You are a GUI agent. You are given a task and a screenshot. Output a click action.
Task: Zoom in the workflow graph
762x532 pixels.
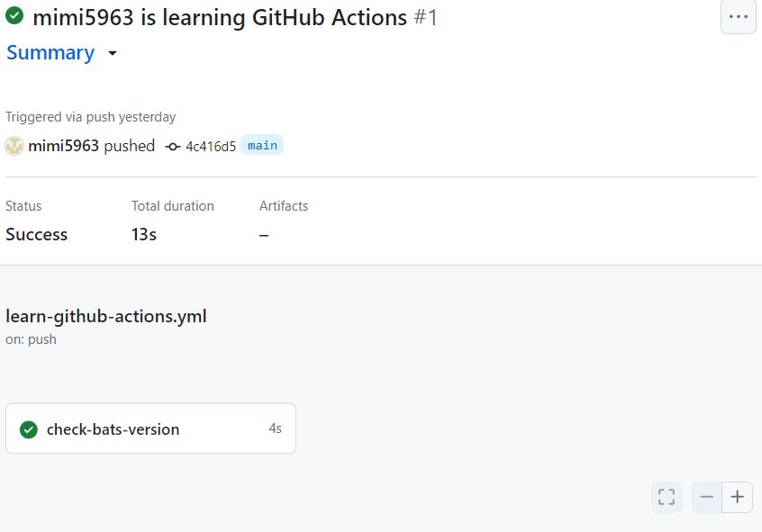click(x=737, y=497)
